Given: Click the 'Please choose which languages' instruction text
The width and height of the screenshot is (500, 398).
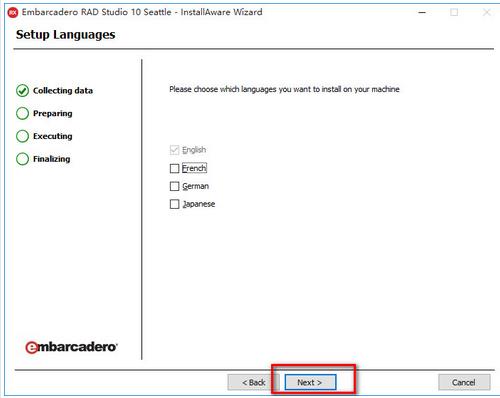Looking at the screenshot, I should pyautogui.click(x=284, y=89).
